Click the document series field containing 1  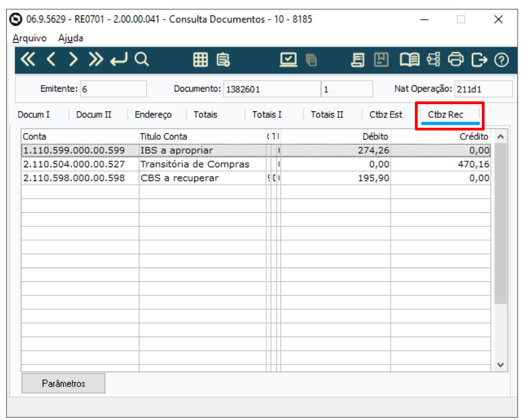(347, 89)
